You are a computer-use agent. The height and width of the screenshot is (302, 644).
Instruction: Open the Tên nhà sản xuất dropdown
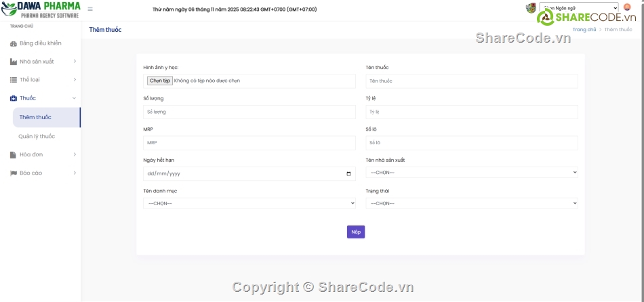tap(471, 172)
